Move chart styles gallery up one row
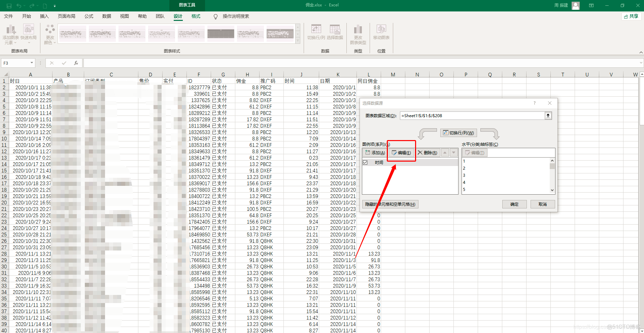 tap(298, 27)
